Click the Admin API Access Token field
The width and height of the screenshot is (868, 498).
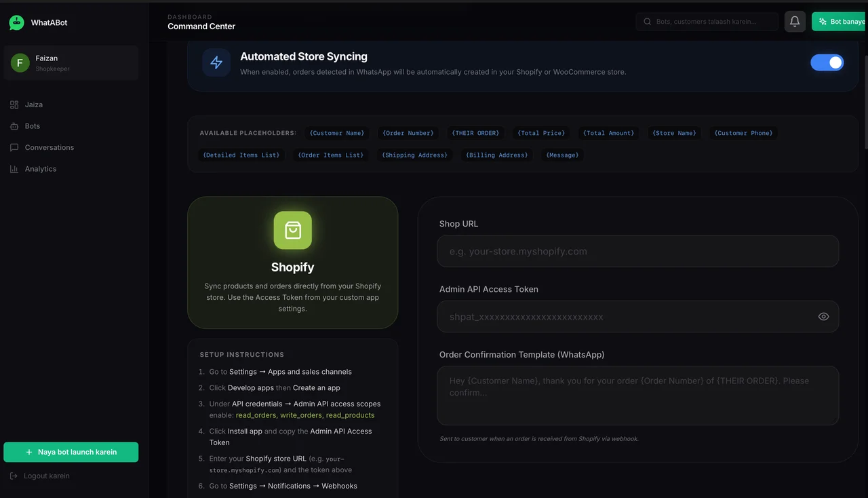coord(638,317)
